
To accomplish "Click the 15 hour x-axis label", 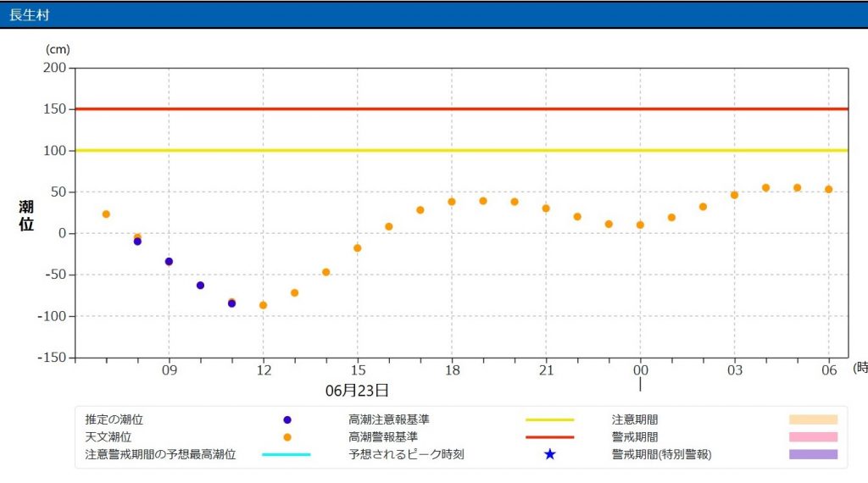I will (x=359, y=370).
